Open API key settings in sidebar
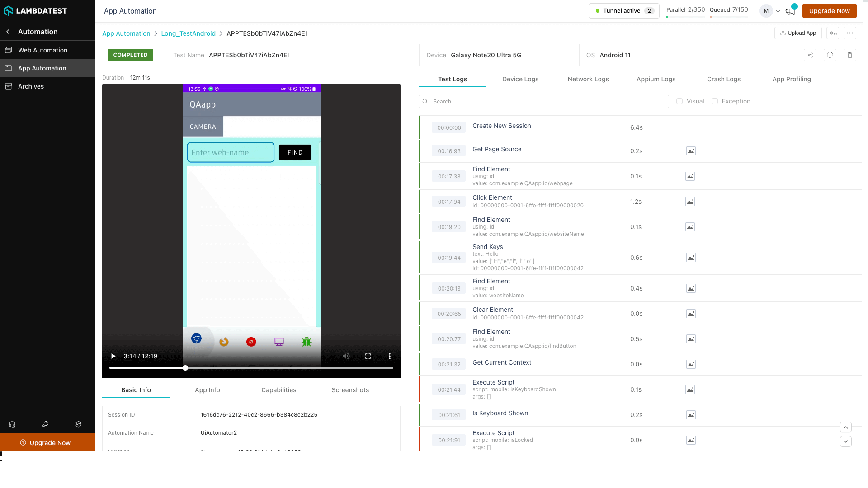Image resolution: width=868 pixels, height=488 pixels. 45,424
